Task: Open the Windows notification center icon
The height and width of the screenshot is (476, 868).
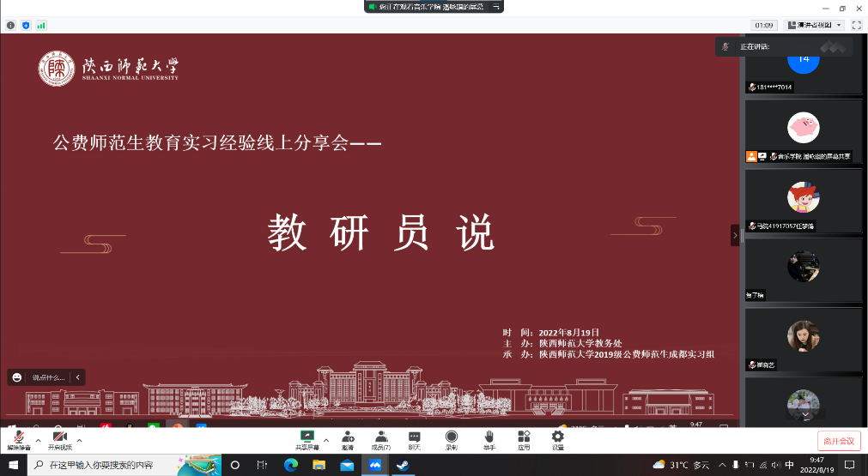Action: click(850, 465)
